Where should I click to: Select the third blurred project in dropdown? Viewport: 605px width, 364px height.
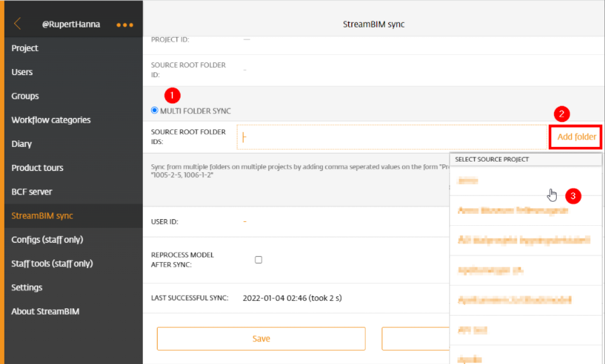coord(526,240)
